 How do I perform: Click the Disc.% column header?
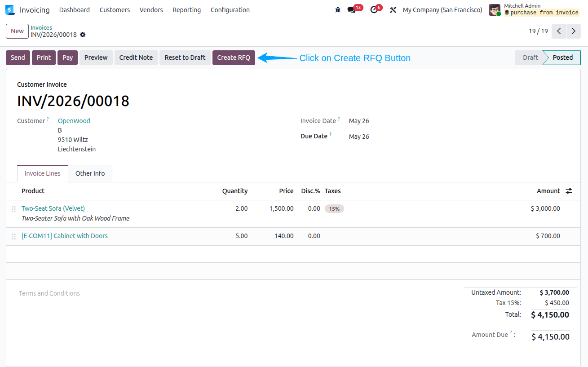coord(311,191)
